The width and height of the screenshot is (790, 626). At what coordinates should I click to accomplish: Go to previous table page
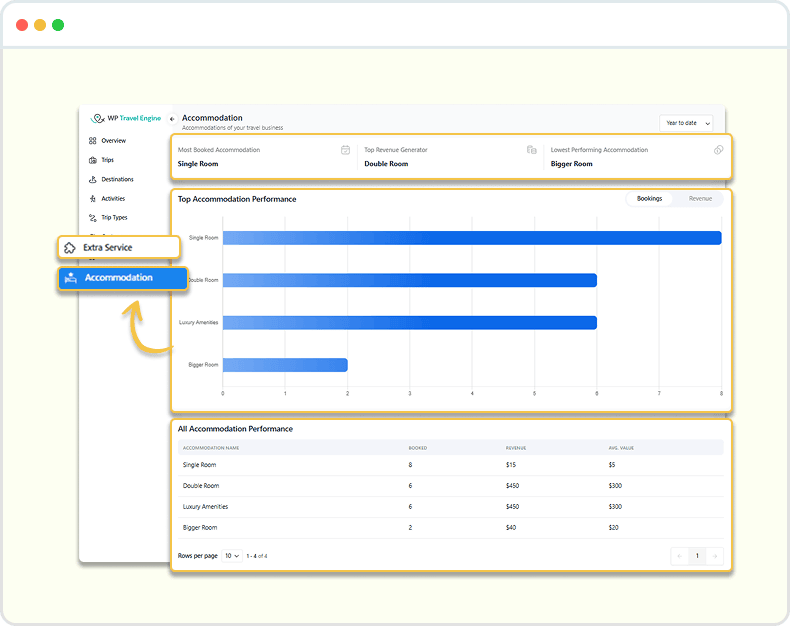point(680,556)
